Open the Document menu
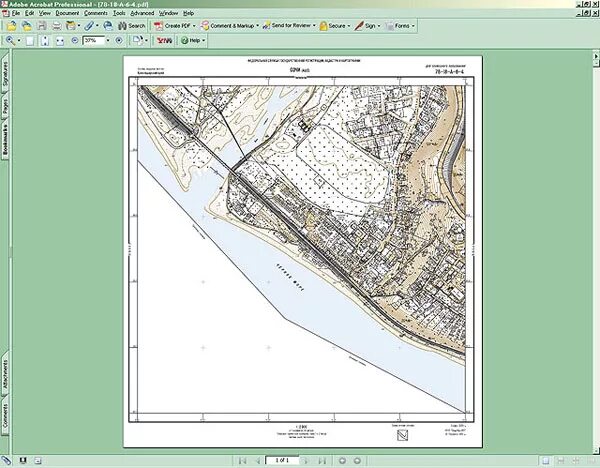This screenshot has height=468, width=600. 67,13
